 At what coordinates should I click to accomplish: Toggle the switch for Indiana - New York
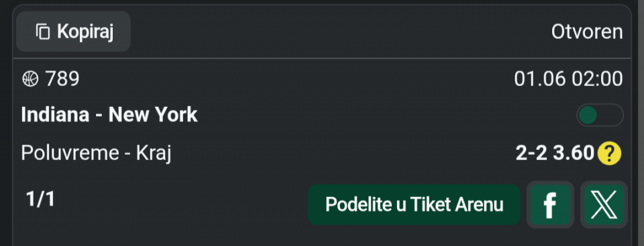(600, 115)
